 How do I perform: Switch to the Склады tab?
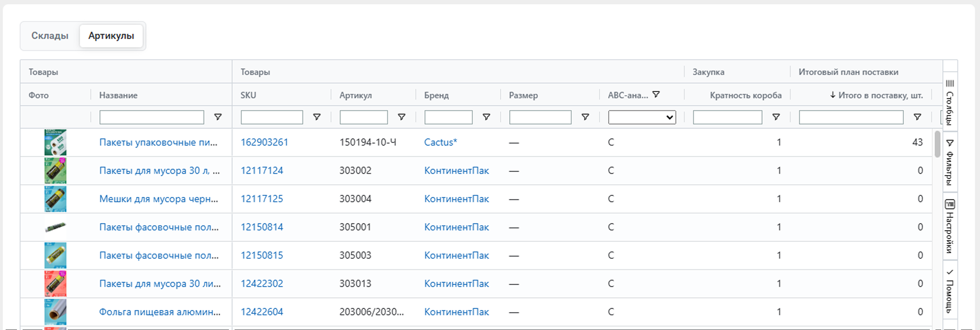(50, 36)
